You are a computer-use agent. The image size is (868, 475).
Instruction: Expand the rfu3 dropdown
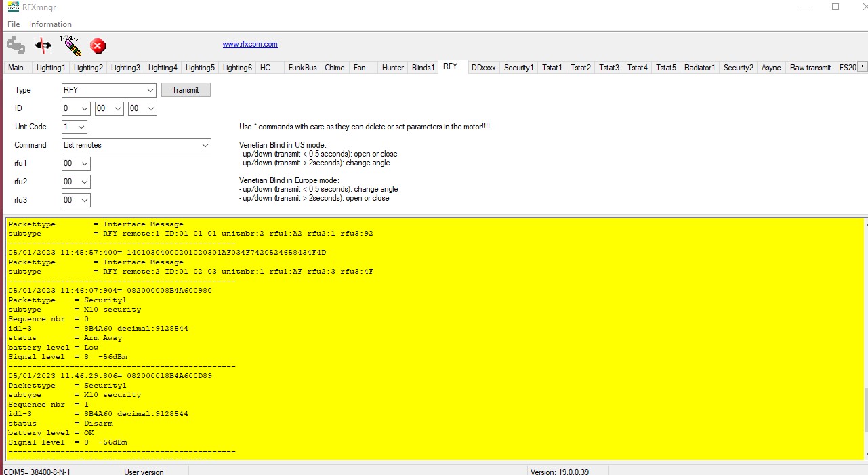84,200
